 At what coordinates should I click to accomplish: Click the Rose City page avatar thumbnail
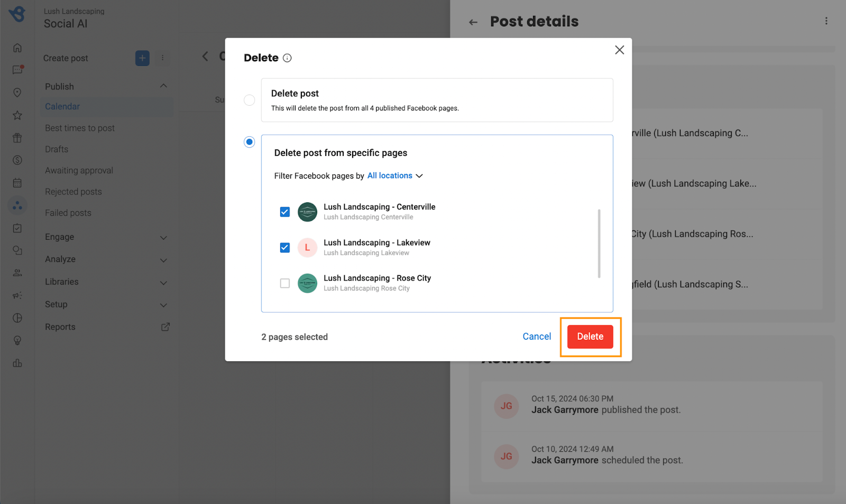pyautogui.click(x=307, y=284)
